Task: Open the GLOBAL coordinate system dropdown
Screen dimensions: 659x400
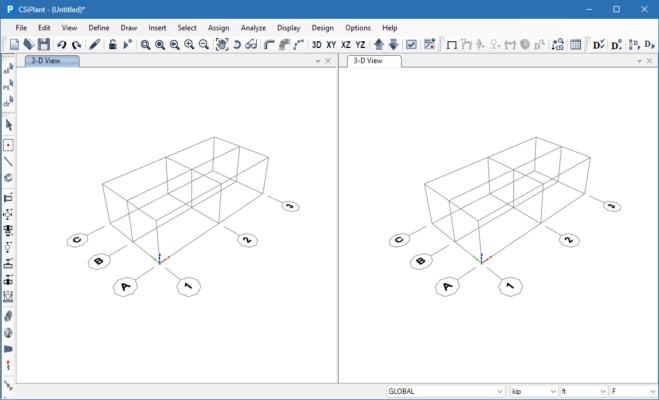Action: (x=445, y=391)
